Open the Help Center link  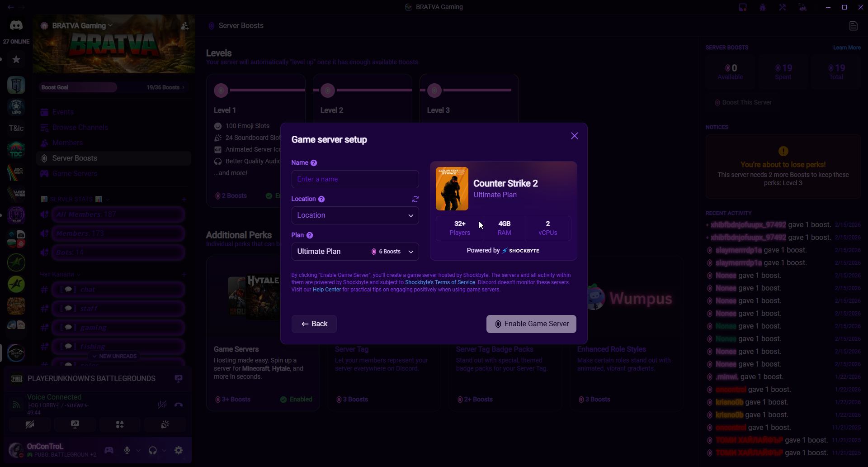click(x=327, y=290)
